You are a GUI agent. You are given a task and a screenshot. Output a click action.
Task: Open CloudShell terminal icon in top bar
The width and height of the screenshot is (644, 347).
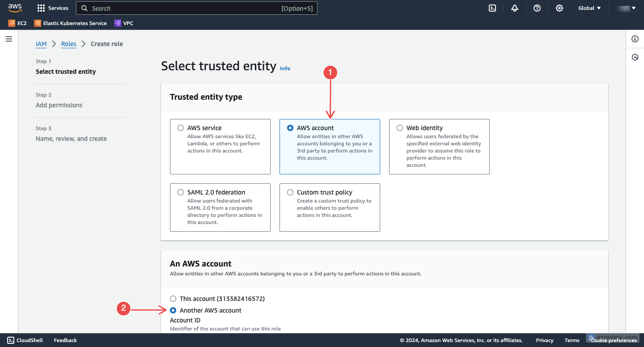click(x=492, y=8)
